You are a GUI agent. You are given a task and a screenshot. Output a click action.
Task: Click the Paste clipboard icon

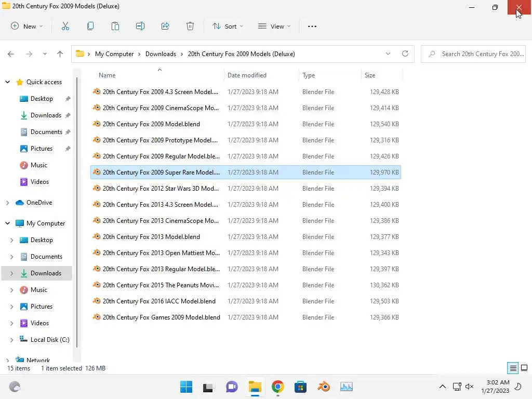pyautogui.click(x=115, y=26)
